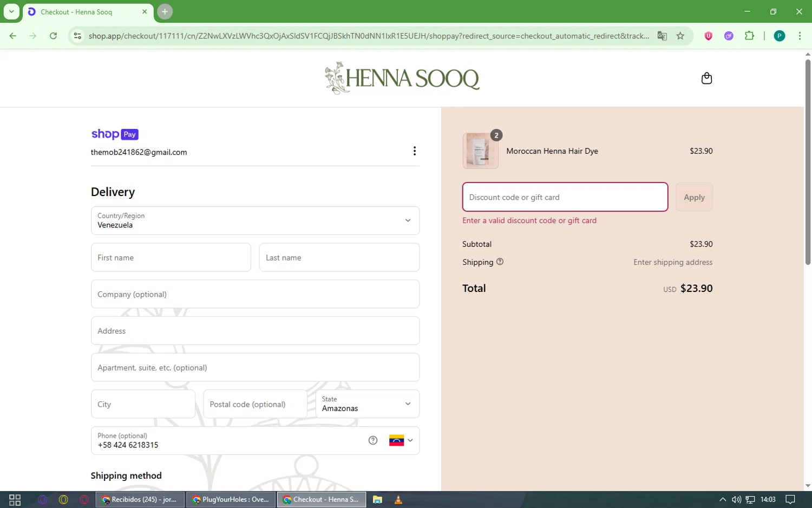Bookmark this page with the star icon
This screenshot has width=812, height=508.
tap(680, 36)
